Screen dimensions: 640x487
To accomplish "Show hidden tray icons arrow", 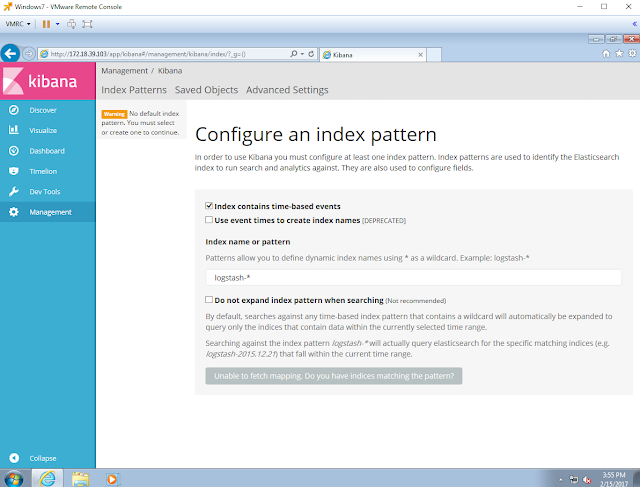I will tap(560, 480).
